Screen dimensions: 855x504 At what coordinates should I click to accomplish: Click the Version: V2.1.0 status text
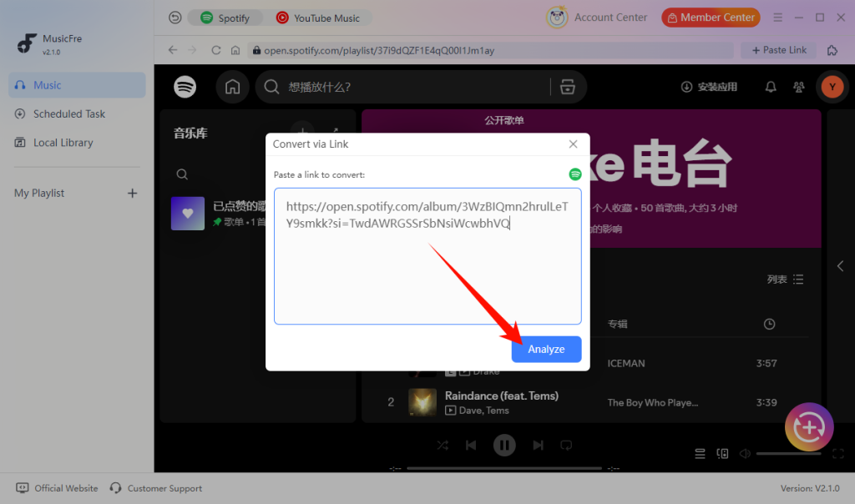tap(810, 488)
